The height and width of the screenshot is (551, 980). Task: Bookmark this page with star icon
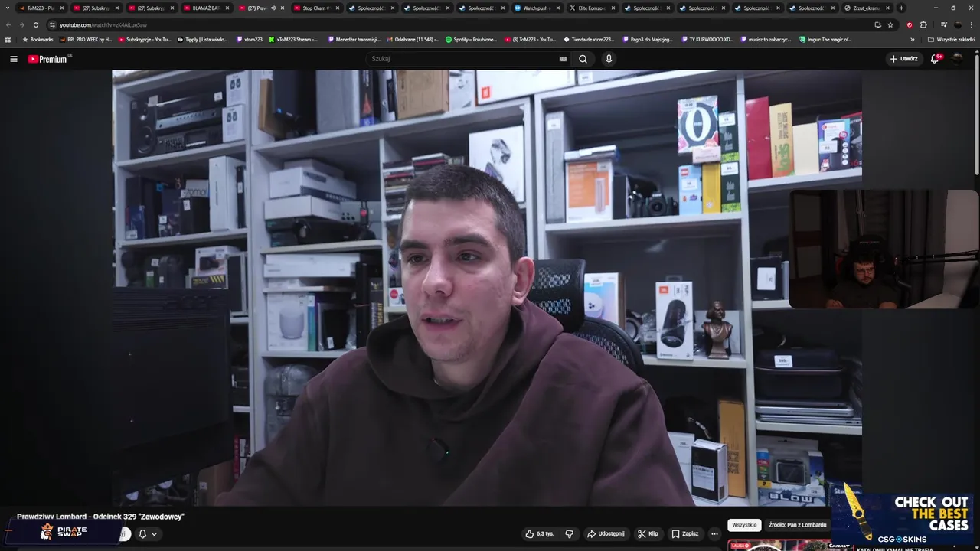coord(890,24)
